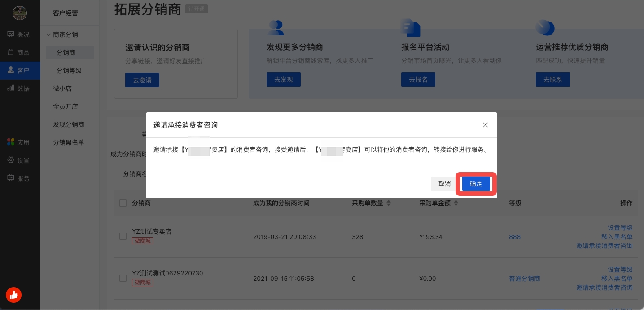Click the purchase count 328
This screenshot has height=310, width=644.
point(358,237)
